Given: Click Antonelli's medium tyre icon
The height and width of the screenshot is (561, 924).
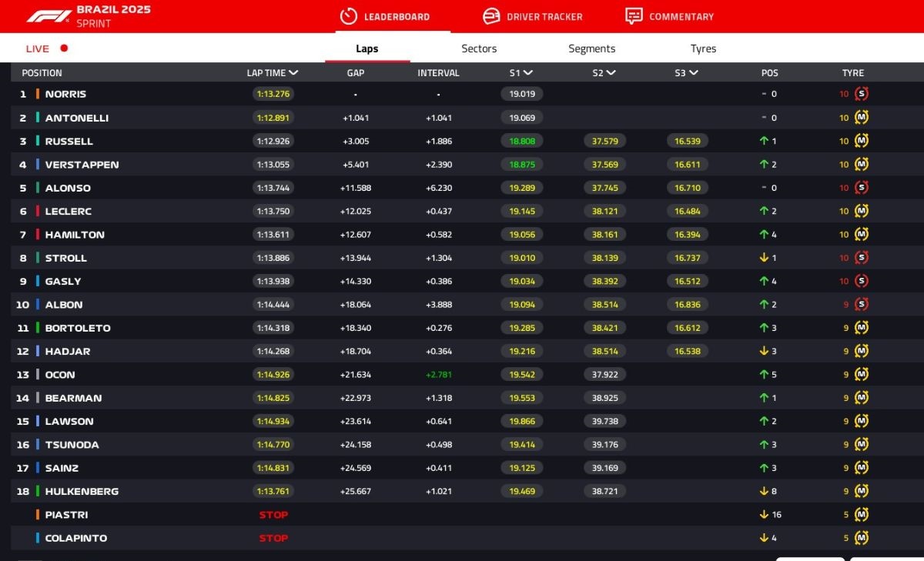Looking at the screenshot, I should coord(861,118).
